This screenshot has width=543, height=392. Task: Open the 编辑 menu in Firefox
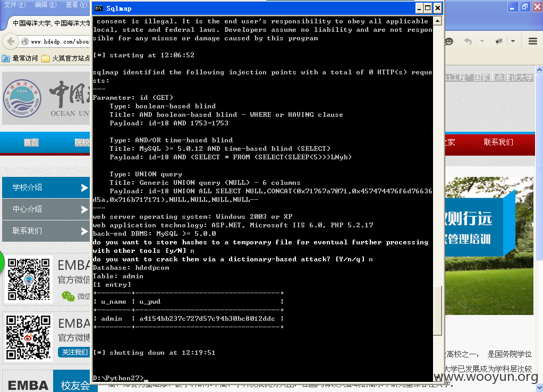click(45, 4)
